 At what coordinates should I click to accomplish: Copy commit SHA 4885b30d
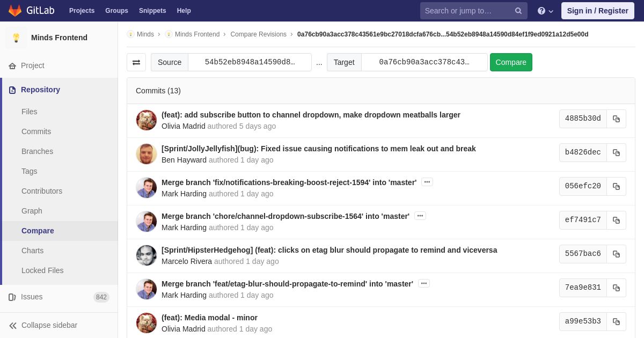click(x=616, y=119)
